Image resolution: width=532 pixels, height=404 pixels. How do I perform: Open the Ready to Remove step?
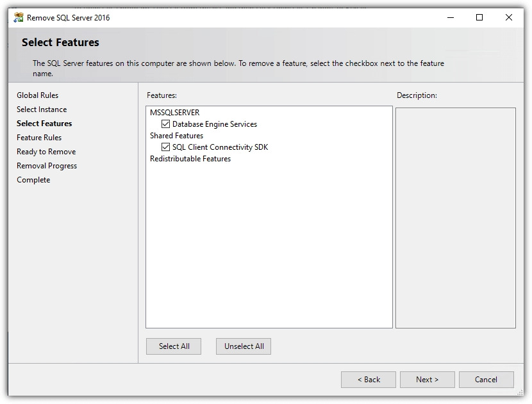[46, 152]
